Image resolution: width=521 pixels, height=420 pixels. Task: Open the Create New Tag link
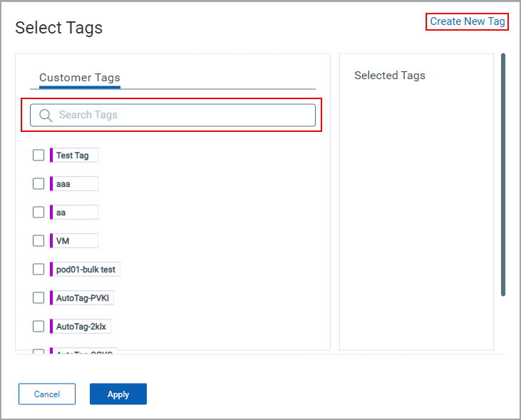pyautogui.click(x=467, y=21)
